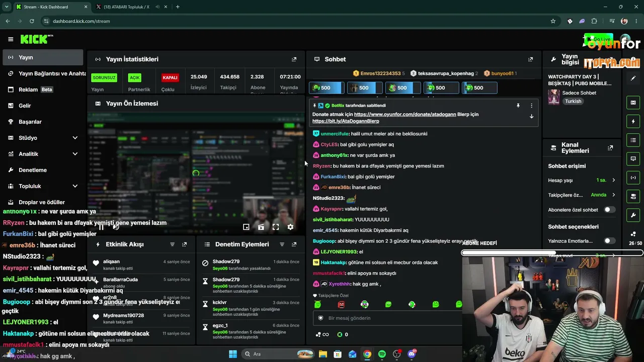
Task: Filter the Etkinlik Akışı feed
Action: coord(172,244)
